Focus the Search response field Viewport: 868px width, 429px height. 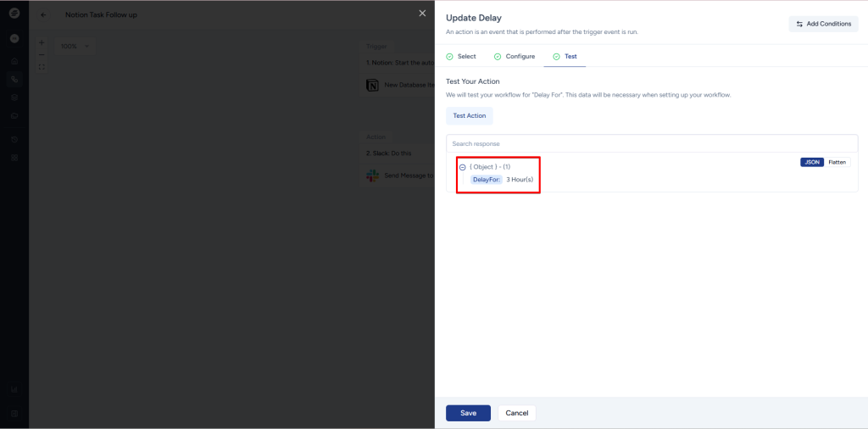652,144
